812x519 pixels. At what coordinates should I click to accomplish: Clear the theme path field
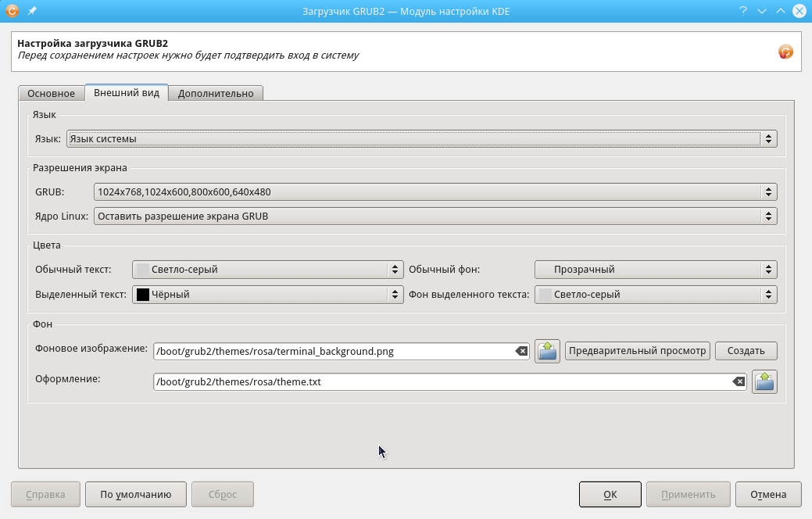739,381
